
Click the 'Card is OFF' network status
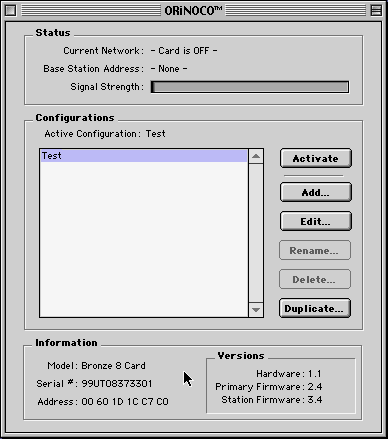coord(184,51)
